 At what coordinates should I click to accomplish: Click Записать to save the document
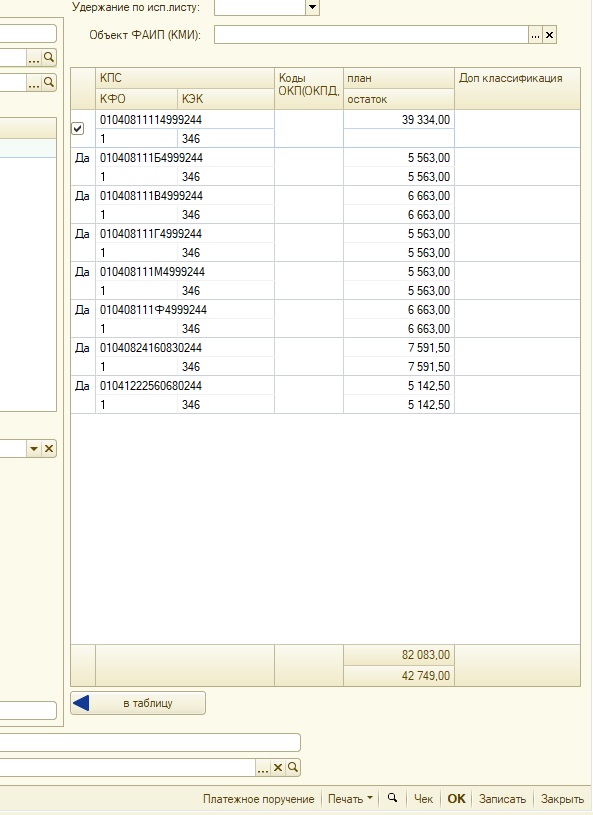tap(502, 799)
